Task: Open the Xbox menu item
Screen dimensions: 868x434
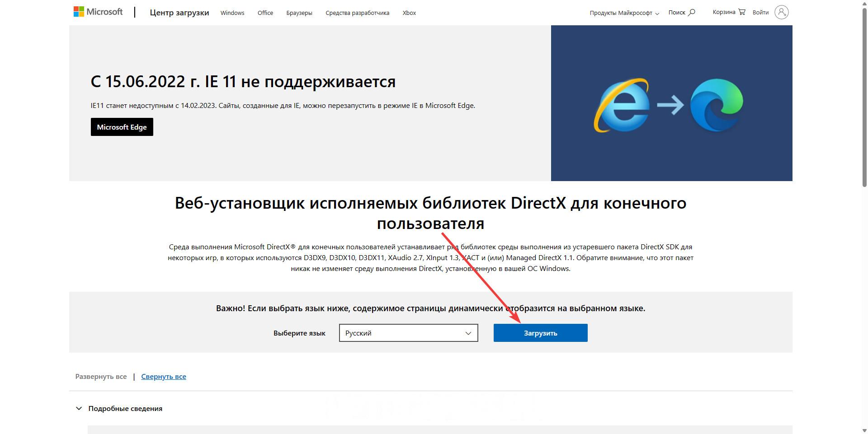Action: (x=409, y=13)
